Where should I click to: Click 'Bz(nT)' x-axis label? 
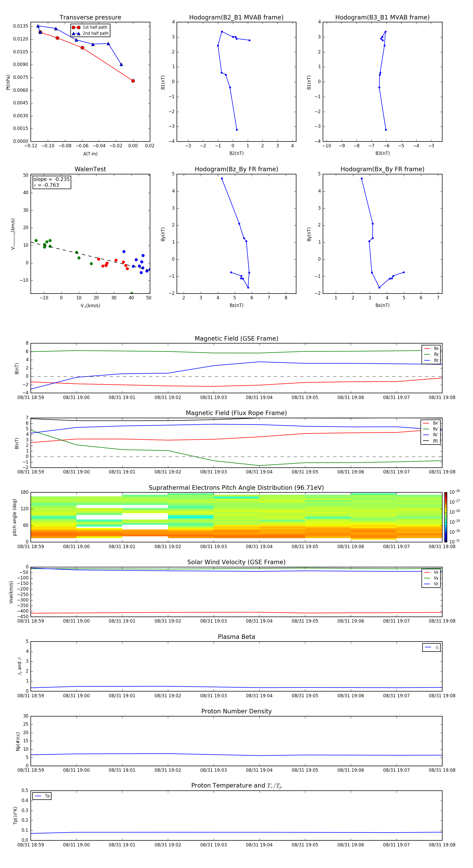(236, 305)
